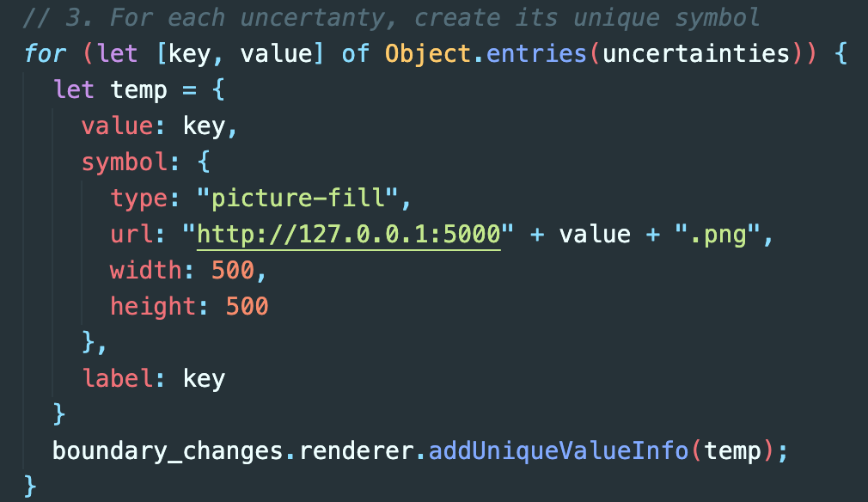Click the "of" keyword in the loop

[x=355, y=53]
